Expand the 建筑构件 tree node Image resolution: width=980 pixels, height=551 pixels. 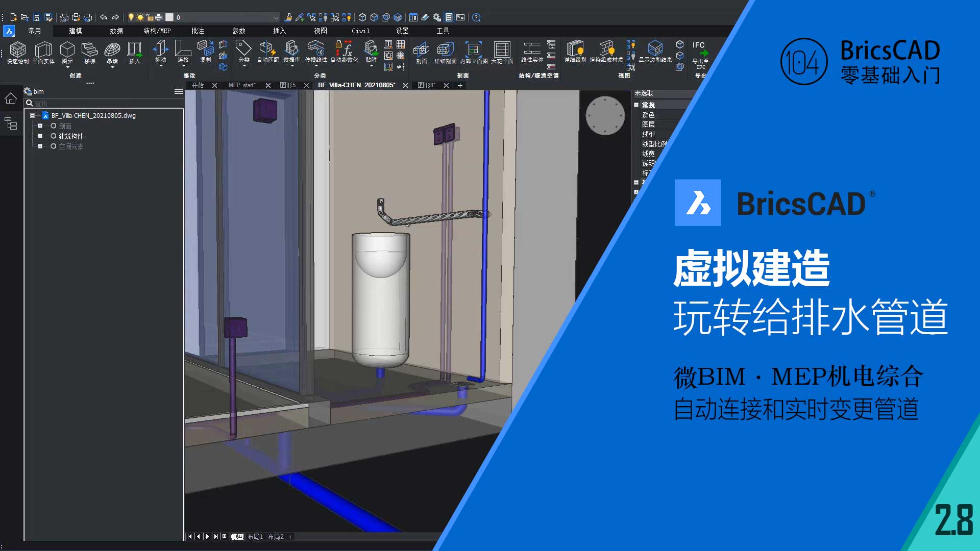(40, 136)
